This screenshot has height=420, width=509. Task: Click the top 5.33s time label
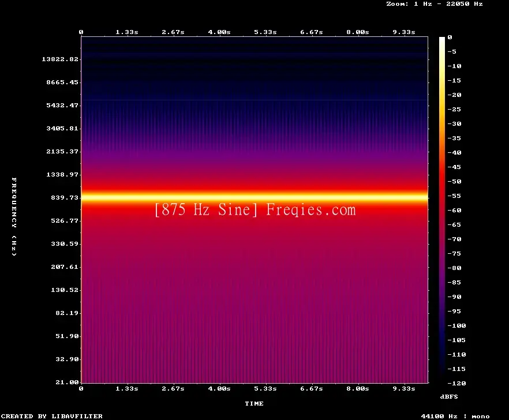point(265,32)
